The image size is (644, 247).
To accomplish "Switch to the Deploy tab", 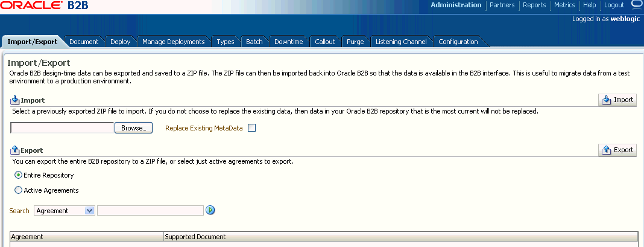I will click(121, 42).
